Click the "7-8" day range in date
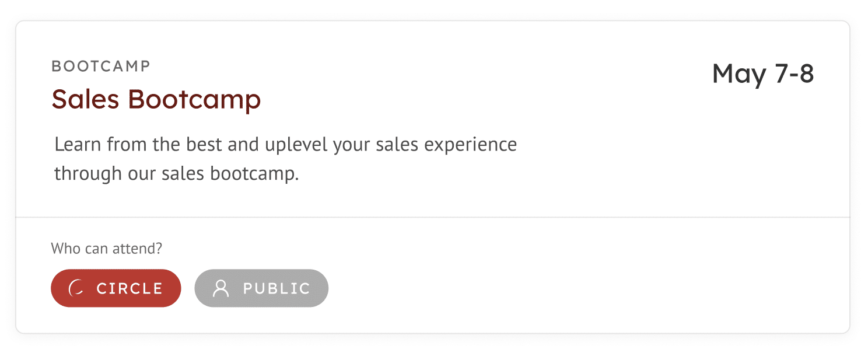This screenshot has height=349, width=868. (x=793, y=74)
